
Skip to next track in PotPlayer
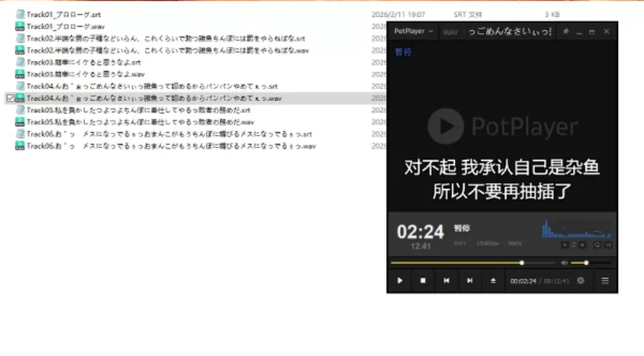[x=470, y=281]
